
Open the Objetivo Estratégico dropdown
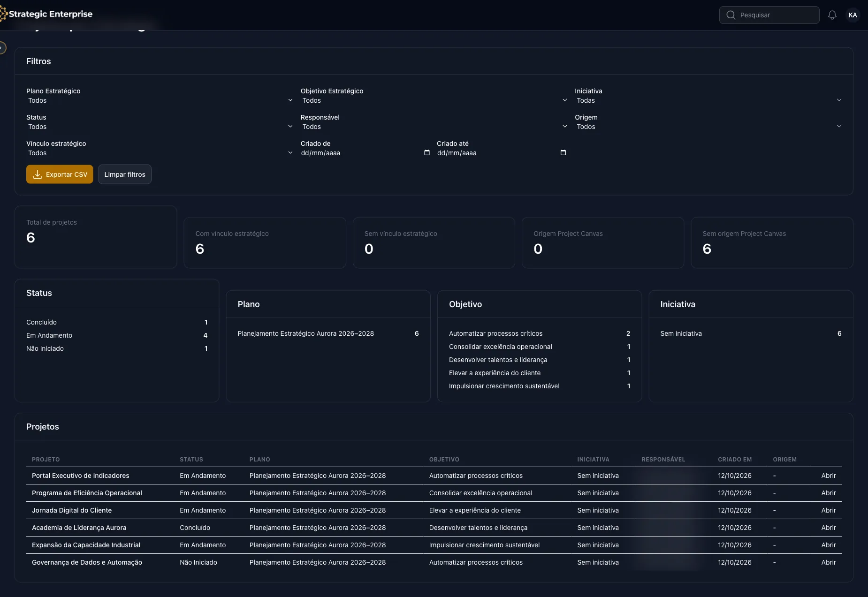434,100
